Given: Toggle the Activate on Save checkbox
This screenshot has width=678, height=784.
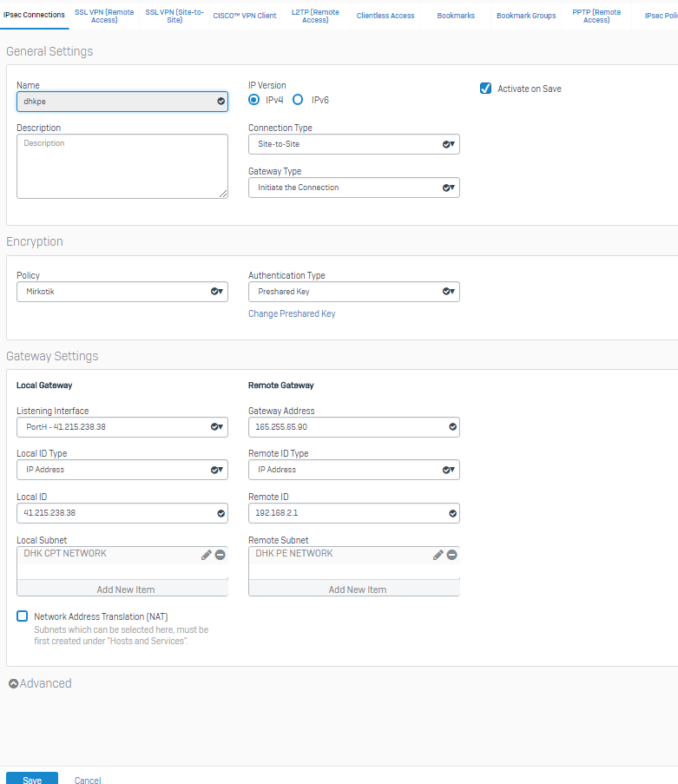Looking at the screenshot, I should (x=486, y=89).
